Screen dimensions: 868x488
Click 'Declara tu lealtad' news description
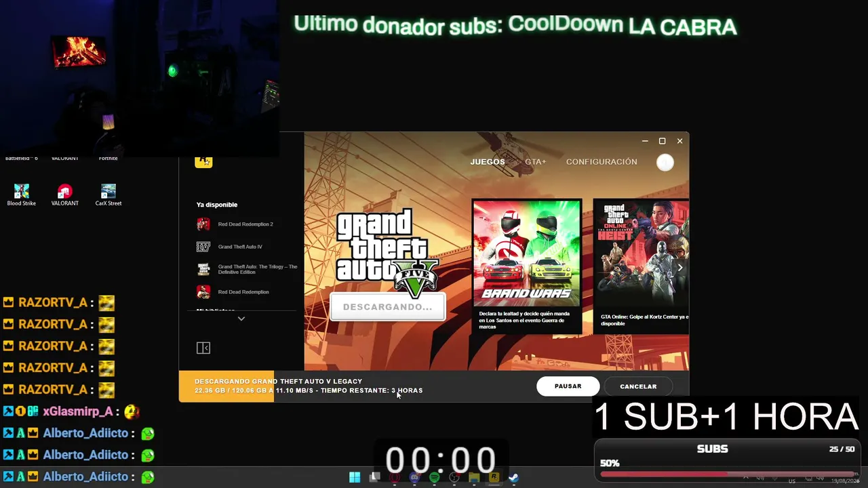click(x=524, y=320)
